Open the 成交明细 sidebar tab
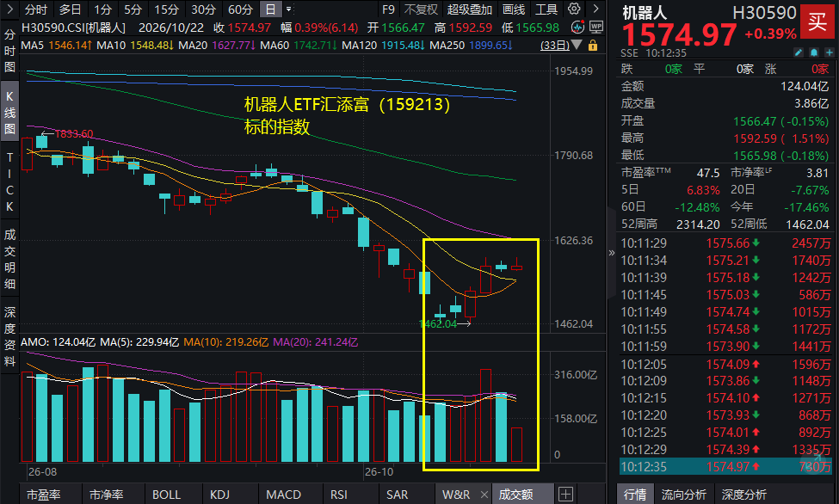The width and height of the screenshot is (839, 504). (x=9, y=259)
